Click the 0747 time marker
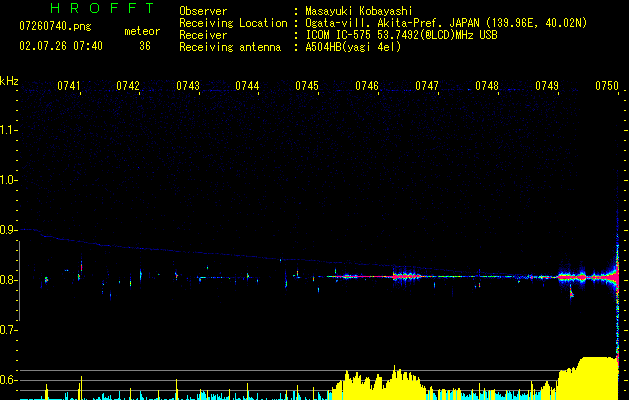The width and height of the screenshot is (629, 400). (x=427, y=86)
